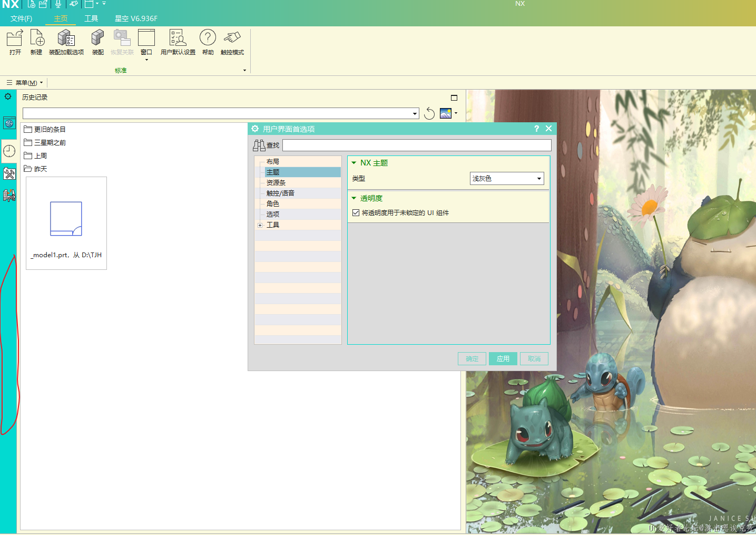The image size is (756, 535).
Task: Open the tools wrench tab in resource bar
Action: pyautogui.click(x=9, y=173)
